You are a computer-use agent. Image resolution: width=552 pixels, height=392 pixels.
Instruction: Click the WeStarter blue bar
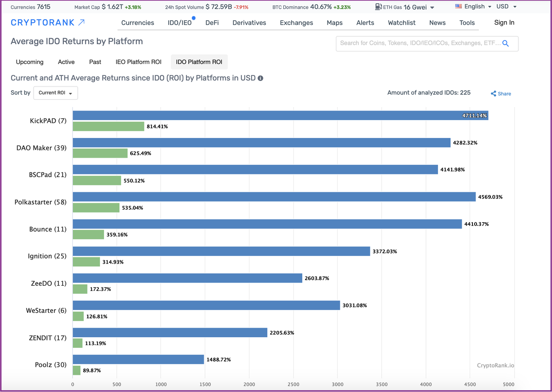(x=207, y=306)
